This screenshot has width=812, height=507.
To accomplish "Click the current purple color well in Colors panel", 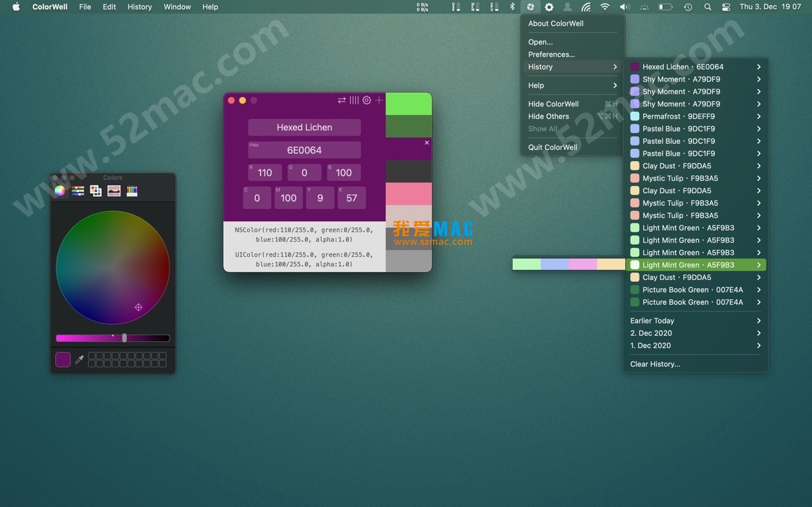I will click(63, 360).
